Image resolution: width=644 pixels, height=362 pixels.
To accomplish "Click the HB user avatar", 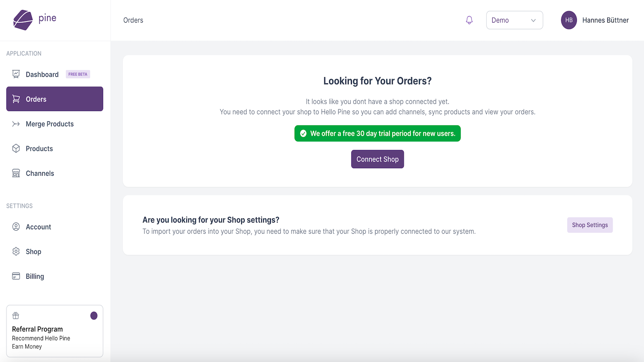I will [569, 20].
